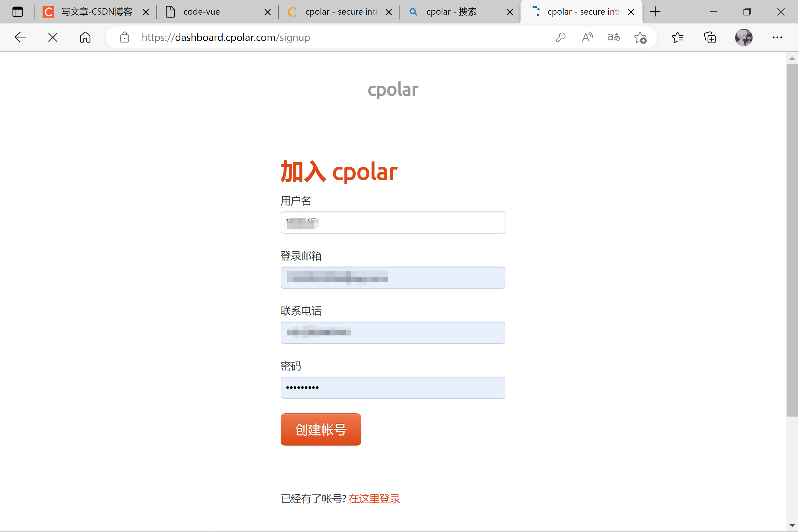The width and height of the screenshot is (798, 532).
Task: Click the 创建帐号 button
Action: [321, 429]
